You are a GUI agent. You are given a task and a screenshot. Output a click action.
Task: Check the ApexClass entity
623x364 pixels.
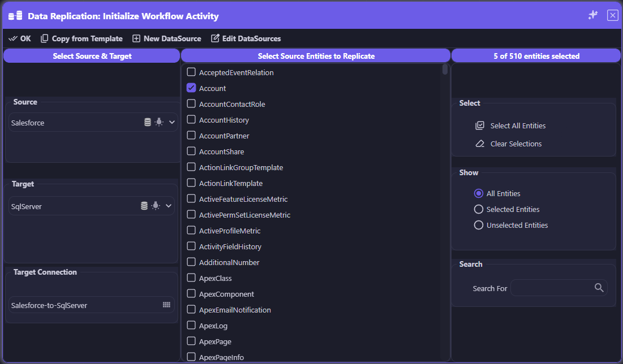click(x=191, y=278)
